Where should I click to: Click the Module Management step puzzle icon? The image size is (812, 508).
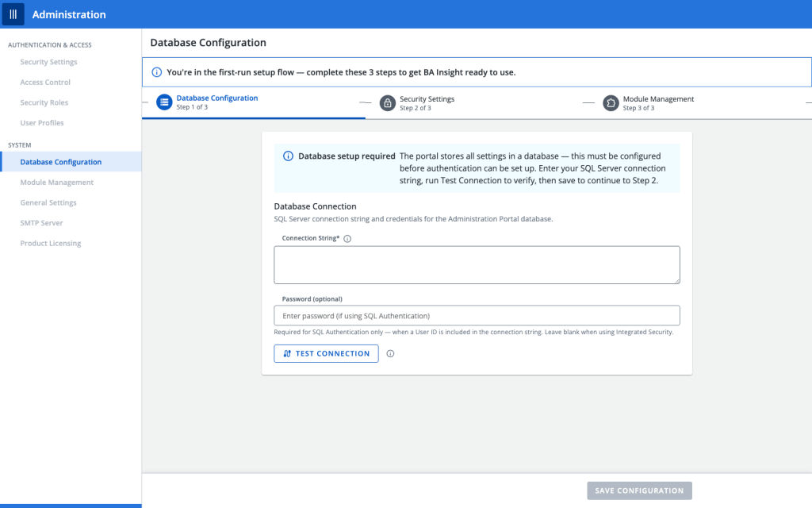pyautogui.click(x=611, y=103)
